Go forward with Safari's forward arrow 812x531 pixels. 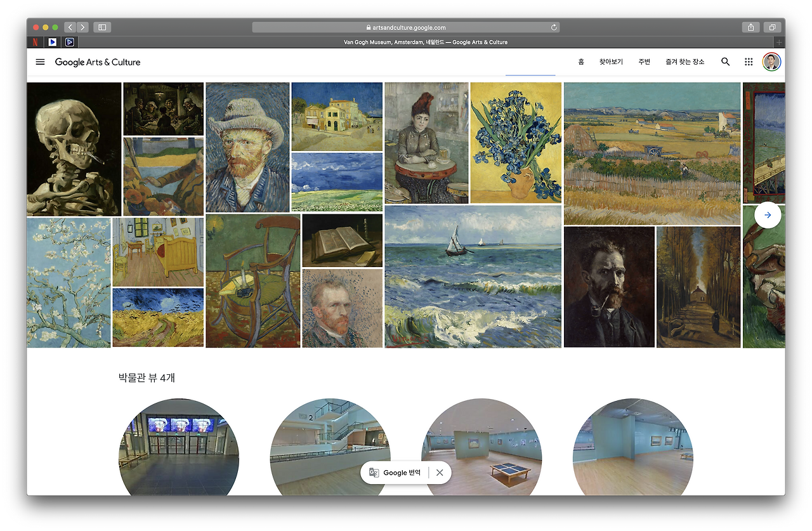click(83, 27)
